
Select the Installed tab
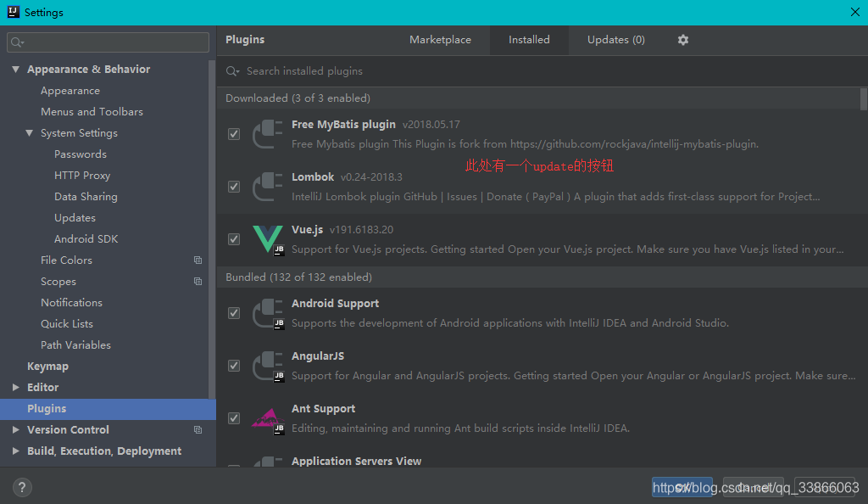pos(529,40)
